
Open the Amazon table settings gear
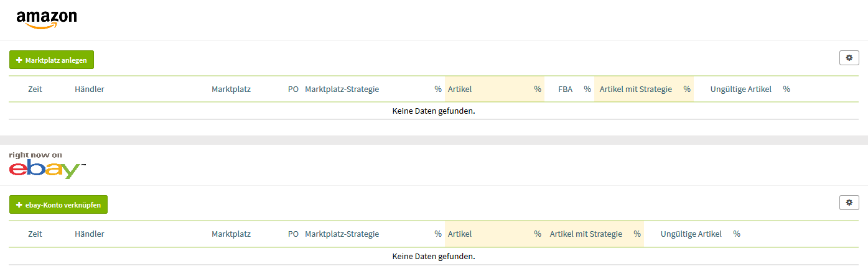point(849,58)
